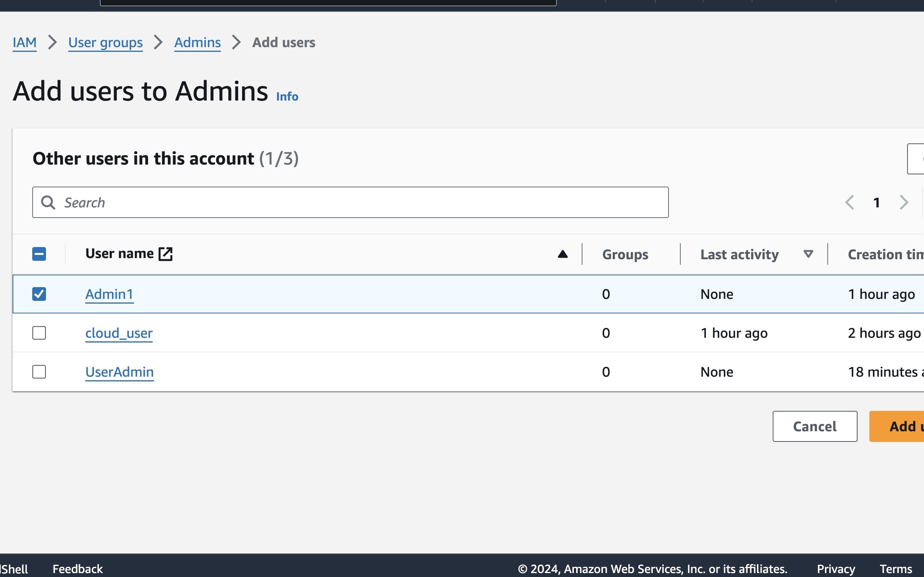
Task: Open the Privacy footer link
Action: click(836, 569)
